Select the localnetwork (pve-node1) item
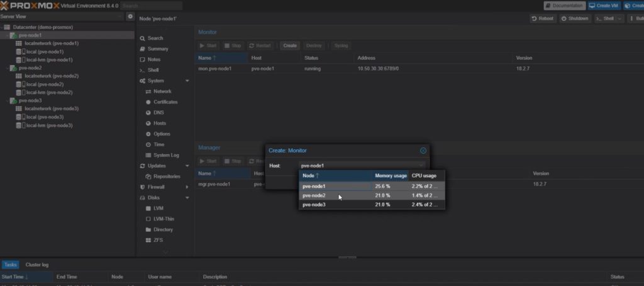 point(52,43)
